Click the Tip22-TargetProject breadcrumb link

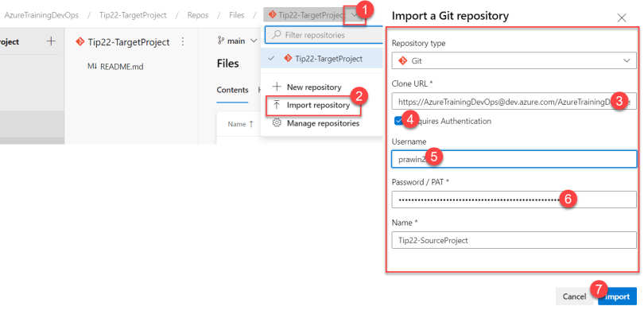point(133,15)
